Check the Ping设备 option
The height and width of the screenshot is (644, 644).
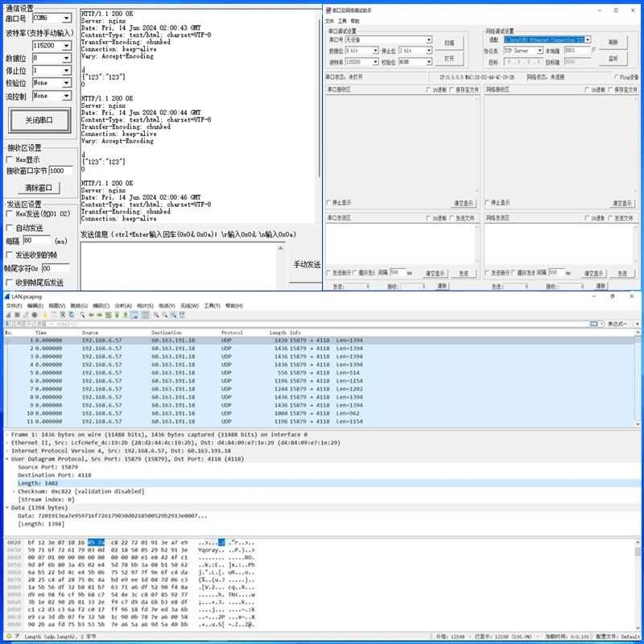[616, 77]
